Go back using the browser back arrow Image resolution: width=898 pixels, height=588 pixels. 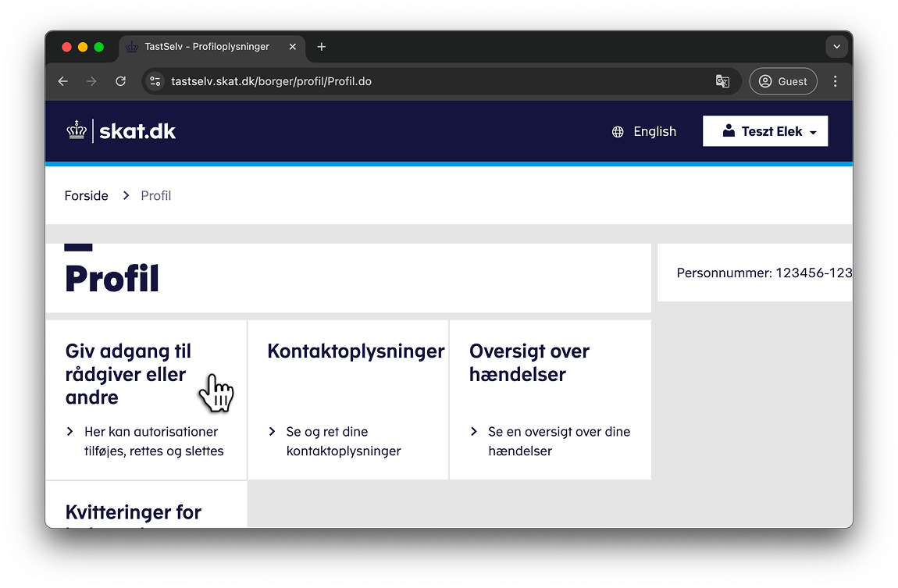[63, 81]
